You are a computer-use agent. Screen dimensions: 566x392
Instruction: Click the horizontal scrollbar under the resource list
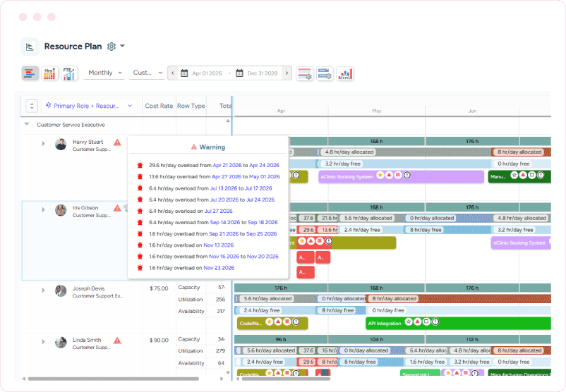114,379
